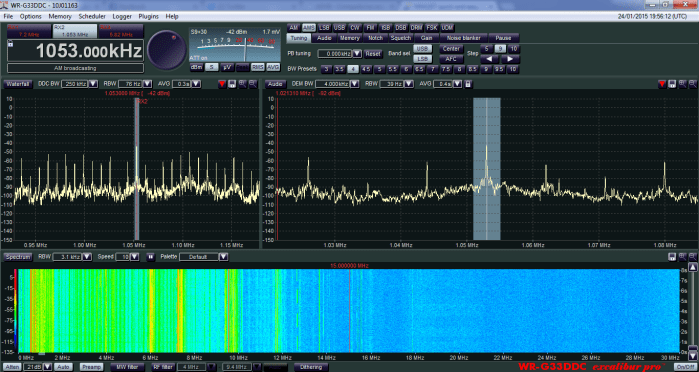Switch S-meter units to µV

227,67
